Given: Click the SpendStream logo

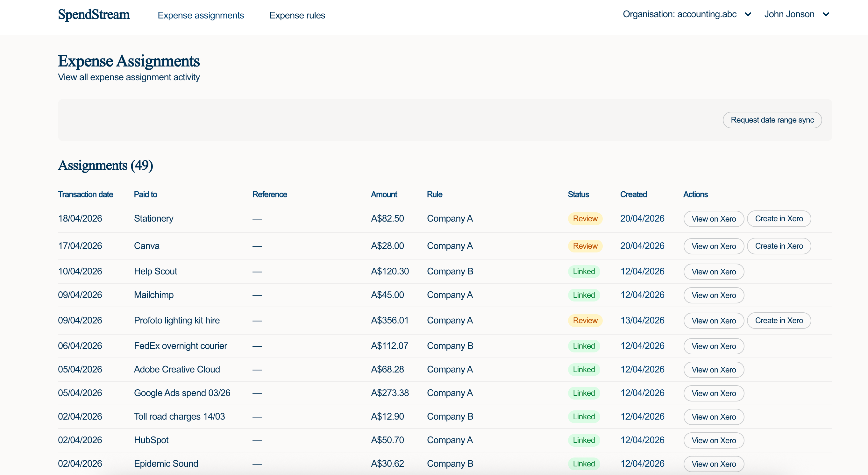Looking at the screenshot, I should (94, 15).
